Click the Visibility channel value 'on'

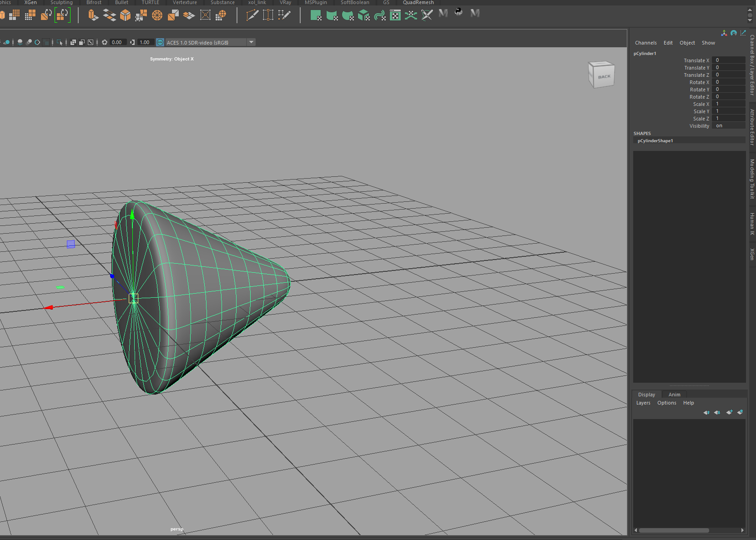pyautogui.click(x=728, y=125)
